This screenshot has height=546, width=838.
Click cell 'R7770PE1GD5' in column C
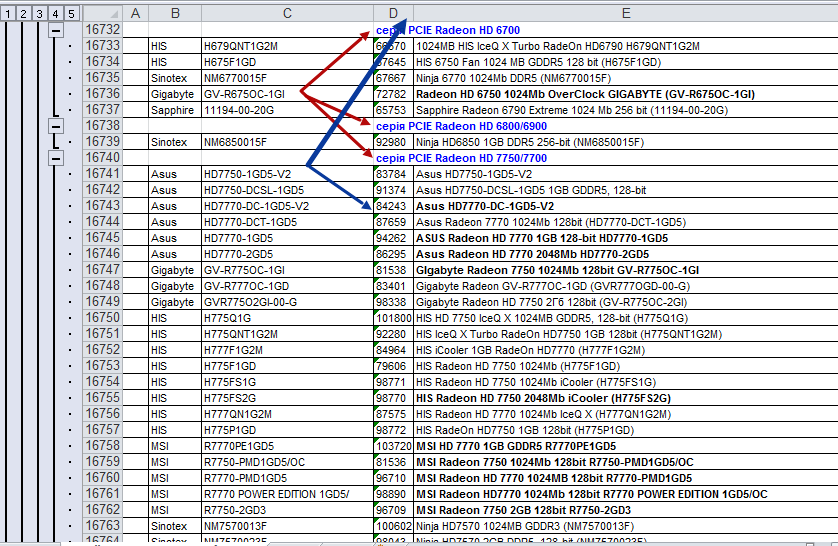click(x=288, y=447)
